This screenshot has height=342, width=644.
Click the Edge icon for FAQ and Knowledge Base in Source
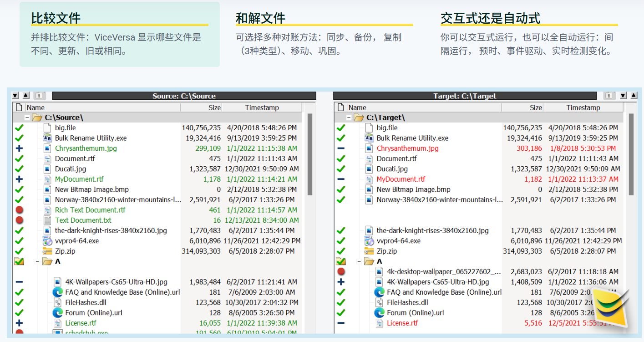58,292
